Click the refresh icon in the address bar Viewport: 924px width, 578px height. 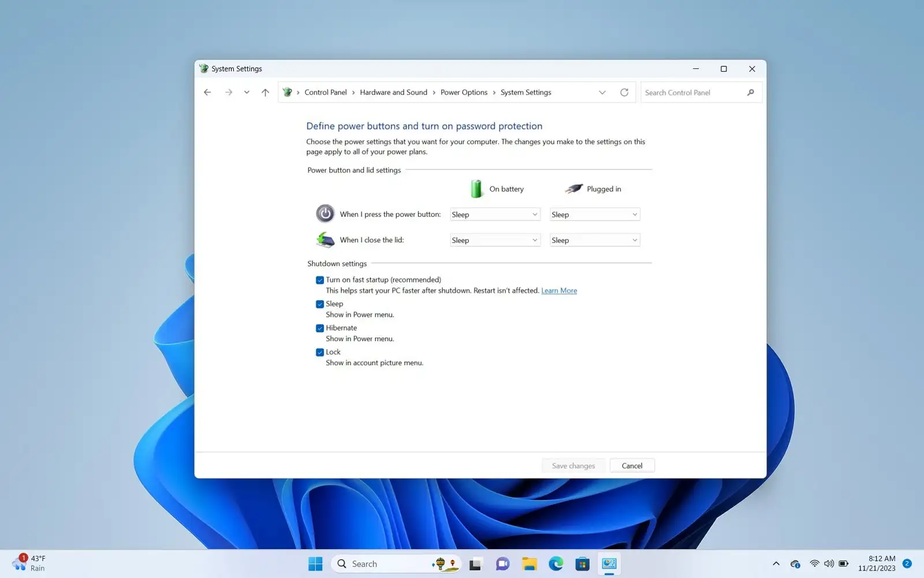coord(624,92)
